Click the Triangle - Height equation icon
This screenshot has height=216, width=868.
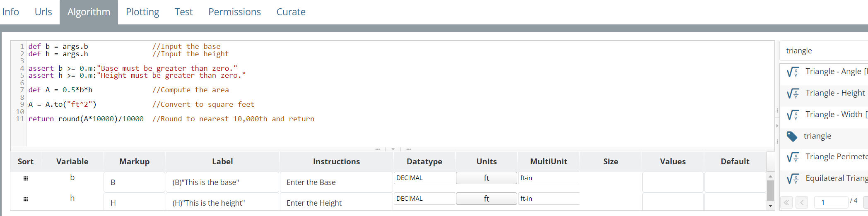793,94
